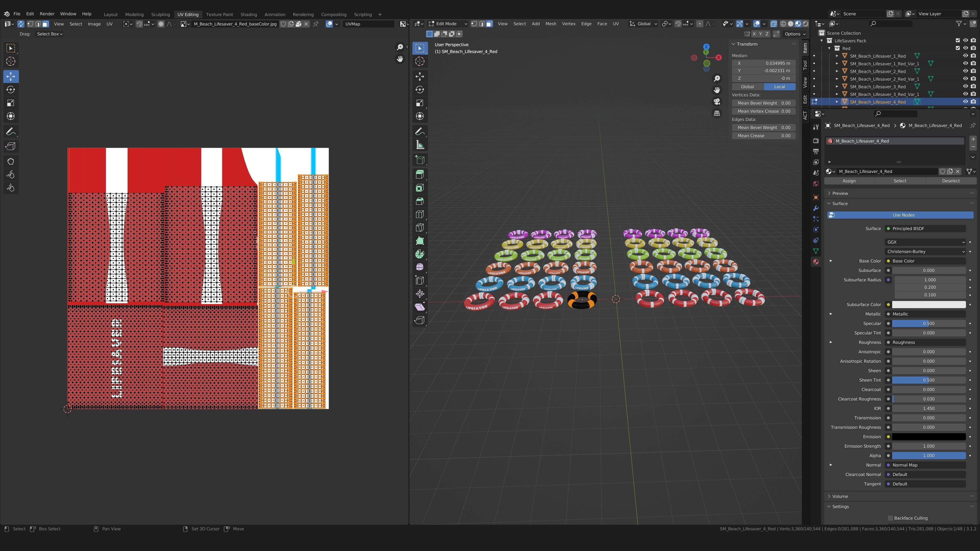
Task: Switch median transform to Global
Action: pyautogui.click(x=747, y=87)
